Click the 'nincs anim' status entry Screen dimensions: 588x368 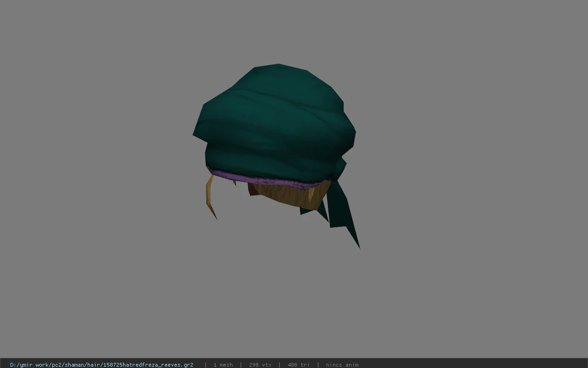click(342, 365)
